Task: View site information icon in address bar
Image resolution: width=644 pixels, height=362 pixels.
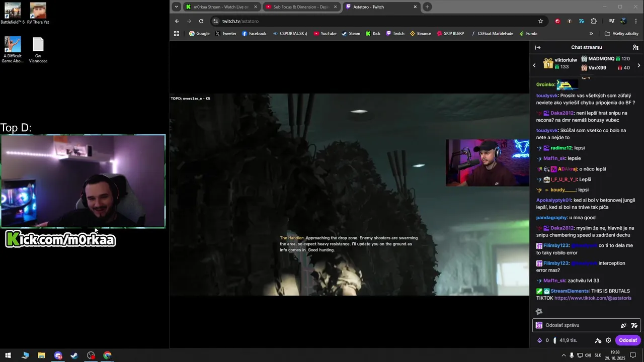Action: pyautogui.click(x=216, y=21)
